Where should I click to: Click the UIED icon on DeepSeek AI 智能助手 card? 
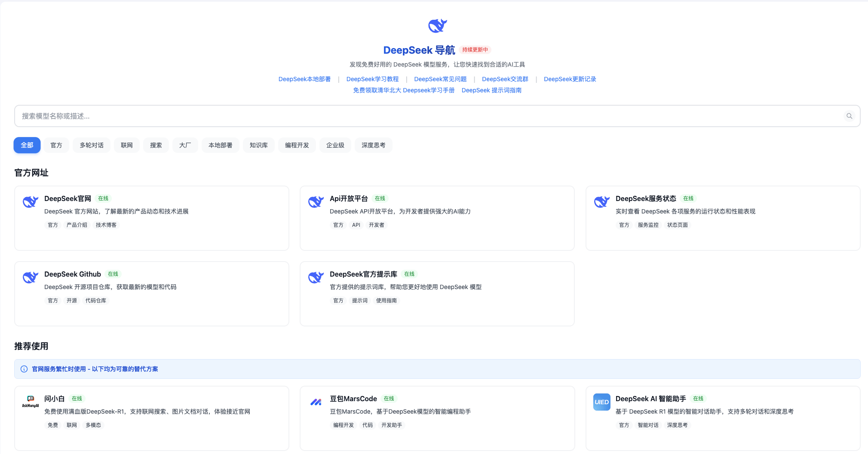(602, 402)
